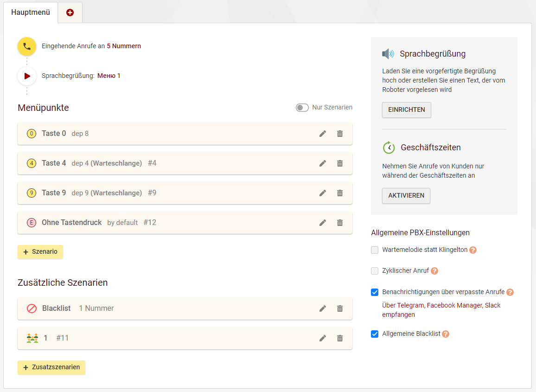Screen dimensions: 536x392
Task: Edit the Taste 9 menu item
Action: pyautogui.click(x=323, y=193)
